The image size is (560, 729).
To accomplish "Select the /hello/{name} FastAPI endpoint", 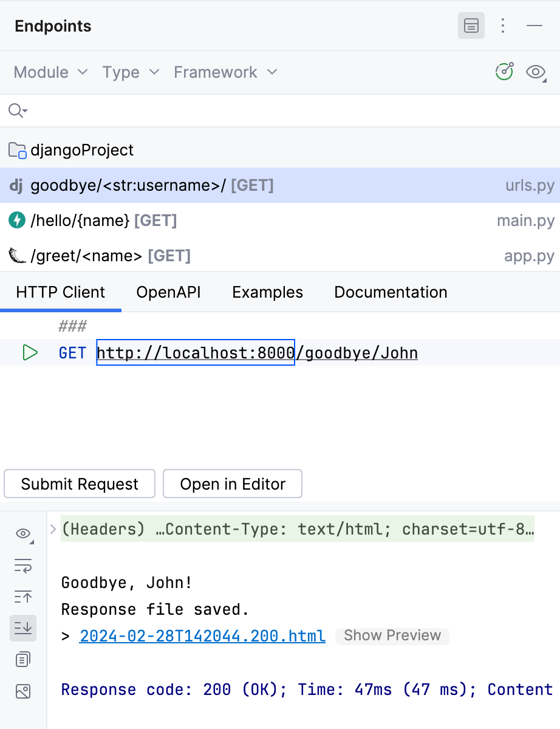I will tap(280, 220).
